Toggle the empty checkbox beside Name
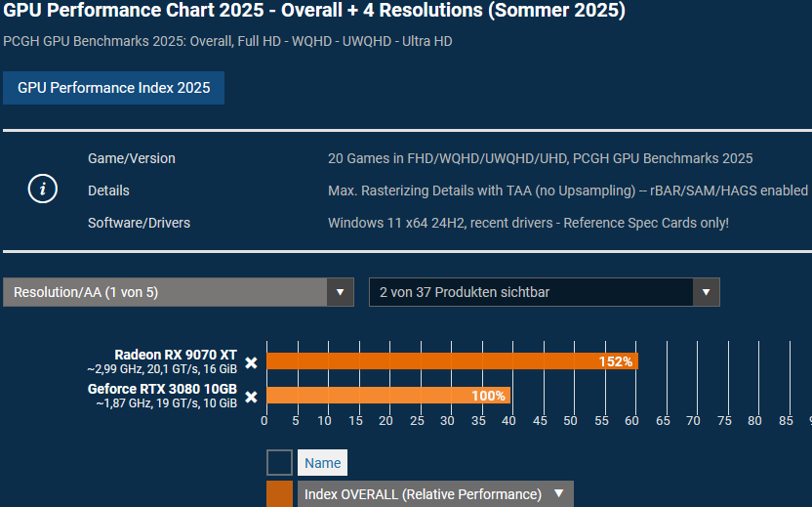 pyautogui.click(x=280, y=462)
